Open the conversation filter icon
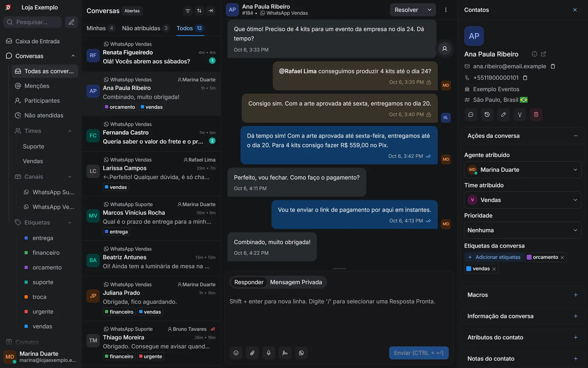 [x=188, y=11]
